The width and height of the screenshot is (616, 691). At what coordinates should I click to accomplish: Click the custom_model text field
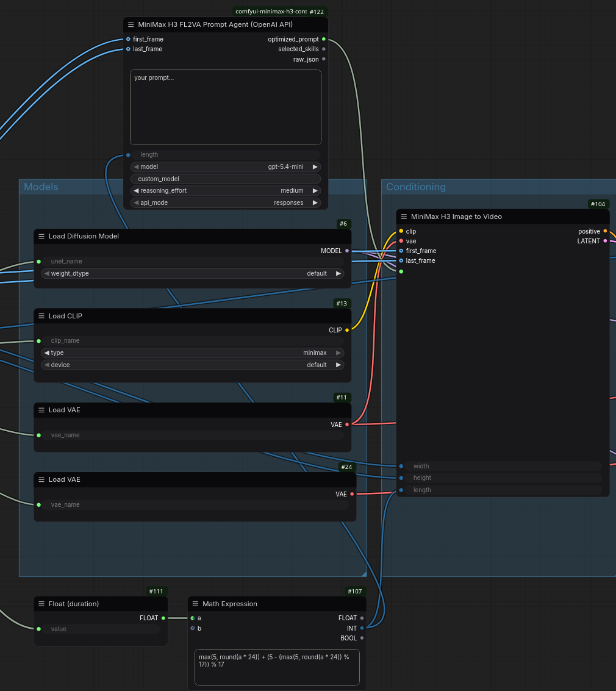tap(226, 179)
